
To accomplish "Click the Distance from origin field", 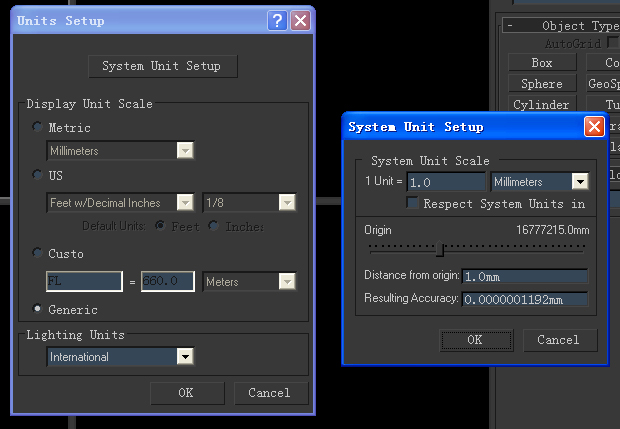I will (x=525, y=276).
